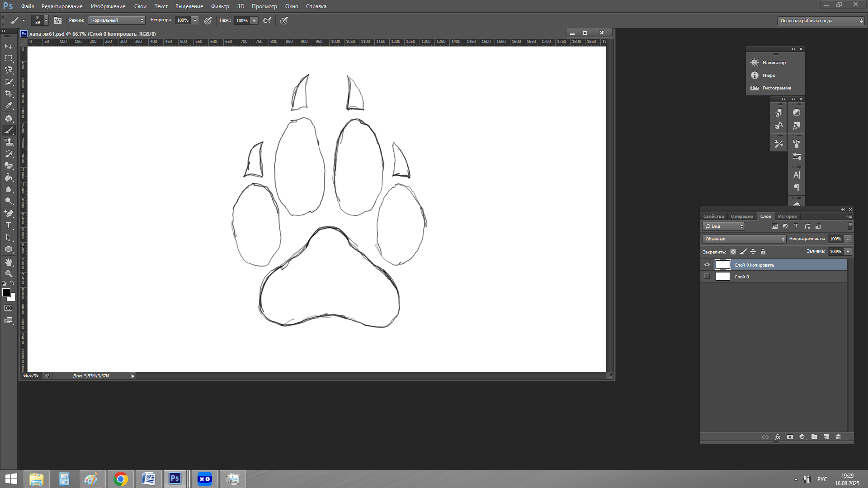Click the foreground color swatch
The width and height of the screenshot is (868, 488).
(6, 292)
